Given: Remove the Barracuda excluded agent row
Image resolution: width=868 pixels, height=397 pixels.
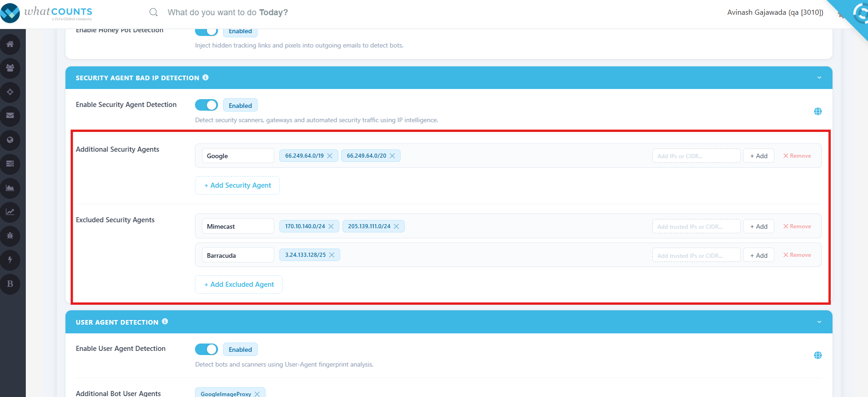Looking at the screenshot, I should tap(797, 255).
